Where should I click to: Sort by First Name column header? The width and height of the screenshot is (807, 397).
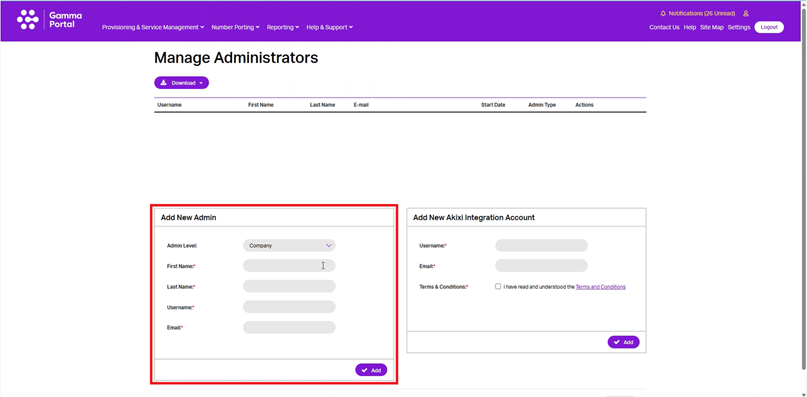tap(261, 105)
